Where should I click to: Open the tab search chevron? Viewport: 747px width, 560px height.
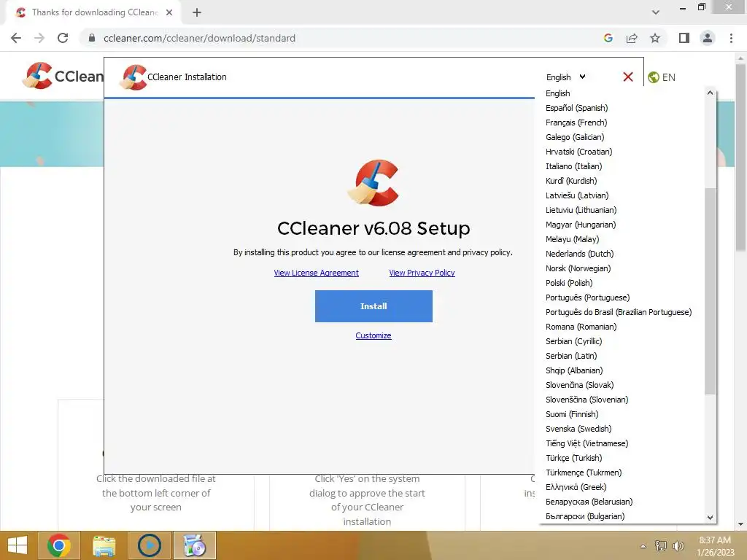coord(656,12)
